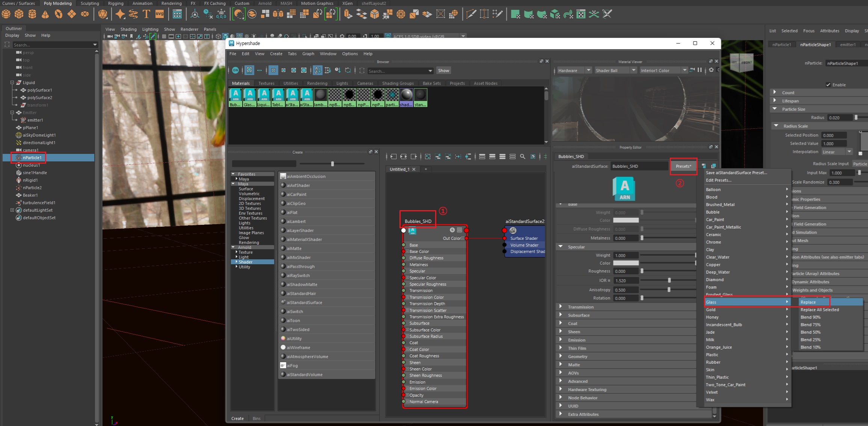The image size is (868, 426).
Task: Click the input connections graph icon
Action: (393, 157)
